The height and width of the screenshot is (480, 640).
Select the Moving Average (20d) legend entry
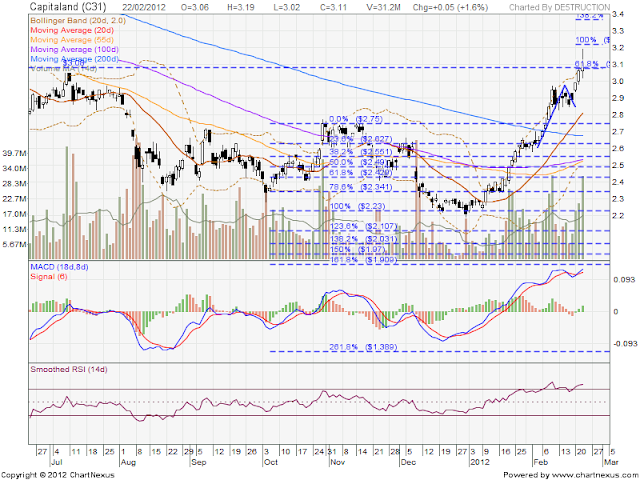(x=72, y=30)
